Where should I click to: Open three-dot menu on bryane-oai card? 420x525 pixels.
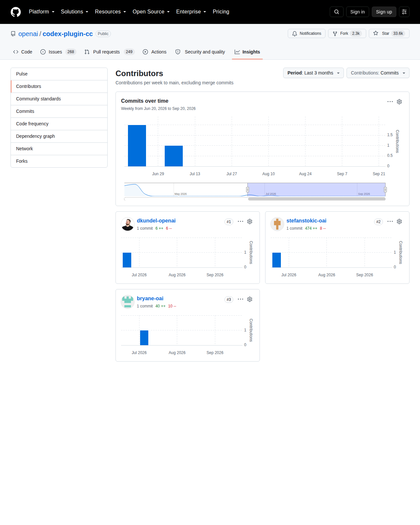pos(241,299)
